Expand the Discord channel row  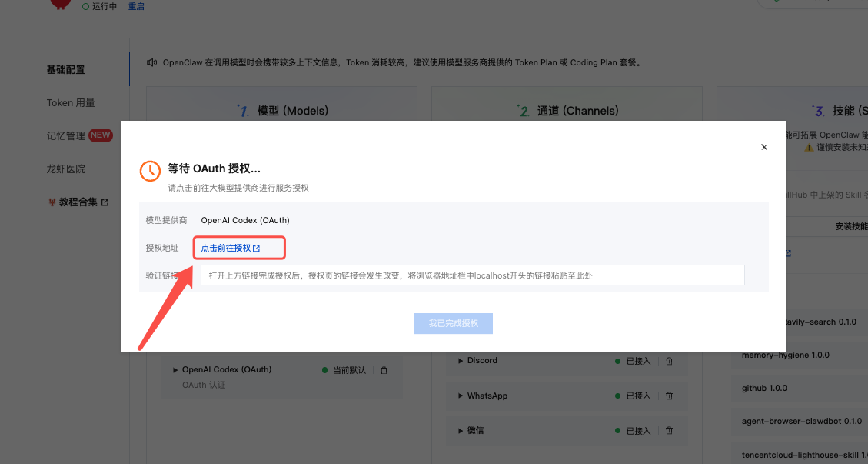click(461, 361)
